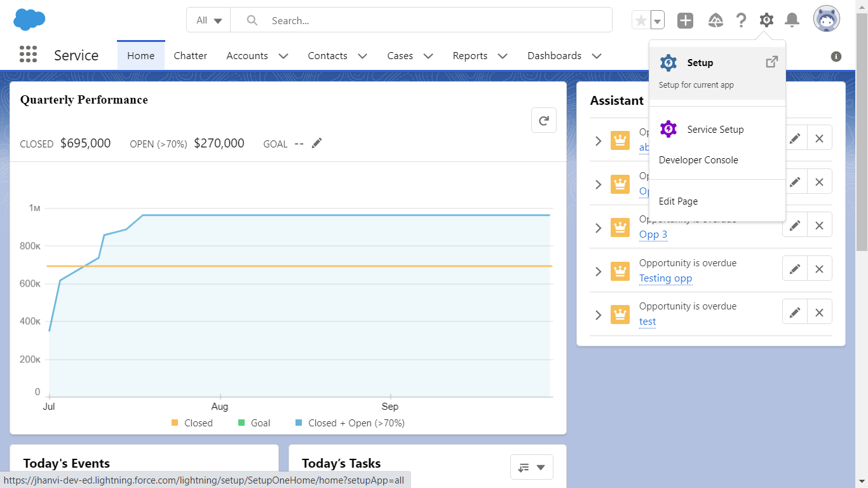Click the info icon at navigation bar end

pyautogui.click(x=836, y=57)
